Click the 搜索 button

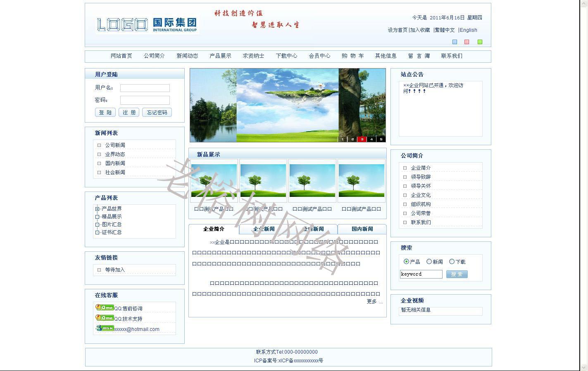click(x=457, y=274)
